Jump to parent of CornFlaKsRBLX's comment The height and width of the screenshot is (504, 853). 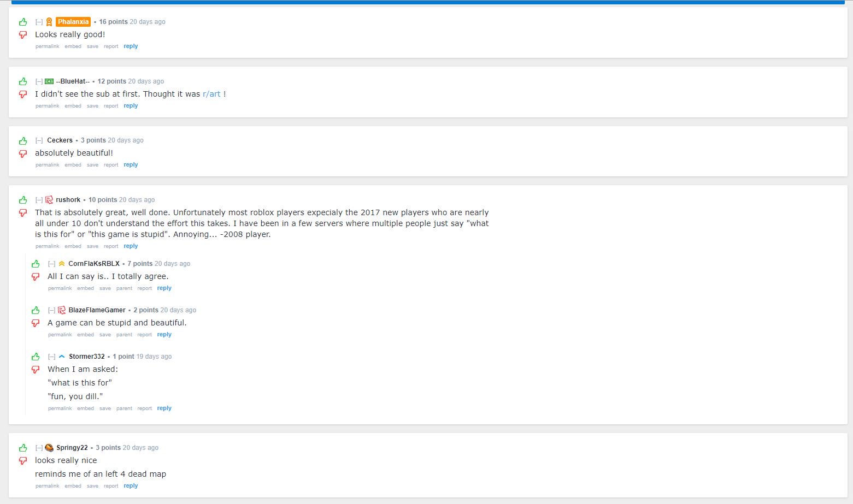[x=124, y=288]
